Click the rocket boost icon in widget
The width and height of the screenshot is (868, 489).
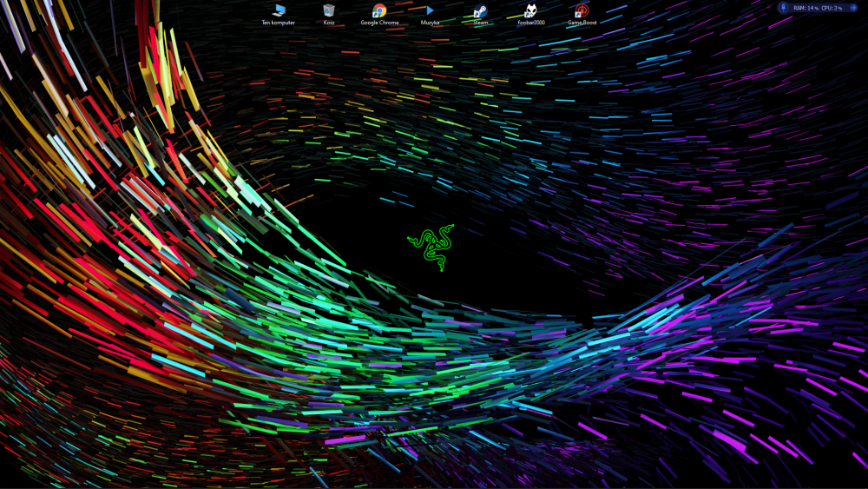pyautogui.click(x=783, y=8)
